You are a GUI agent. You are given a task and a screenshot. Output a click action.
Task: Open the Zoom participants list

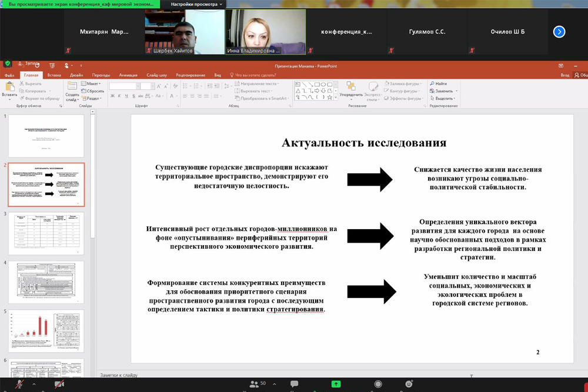click(x=254, y=384)
